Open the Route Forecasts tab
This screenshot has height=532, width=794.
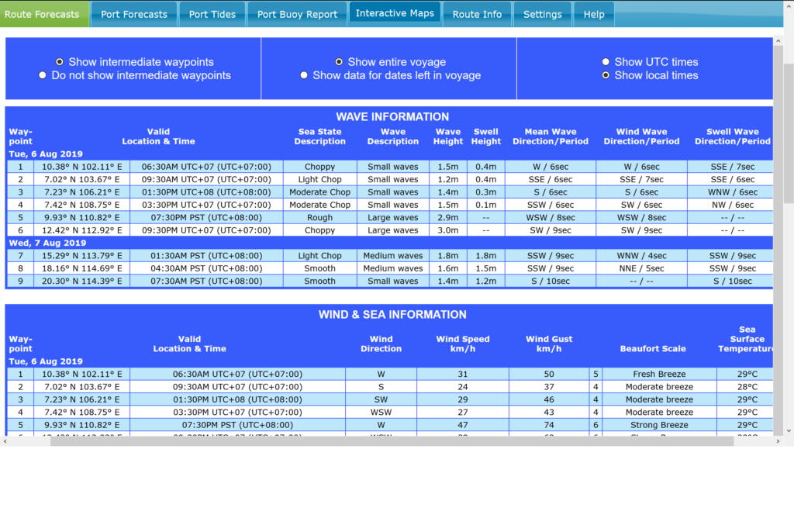point(44,14)
